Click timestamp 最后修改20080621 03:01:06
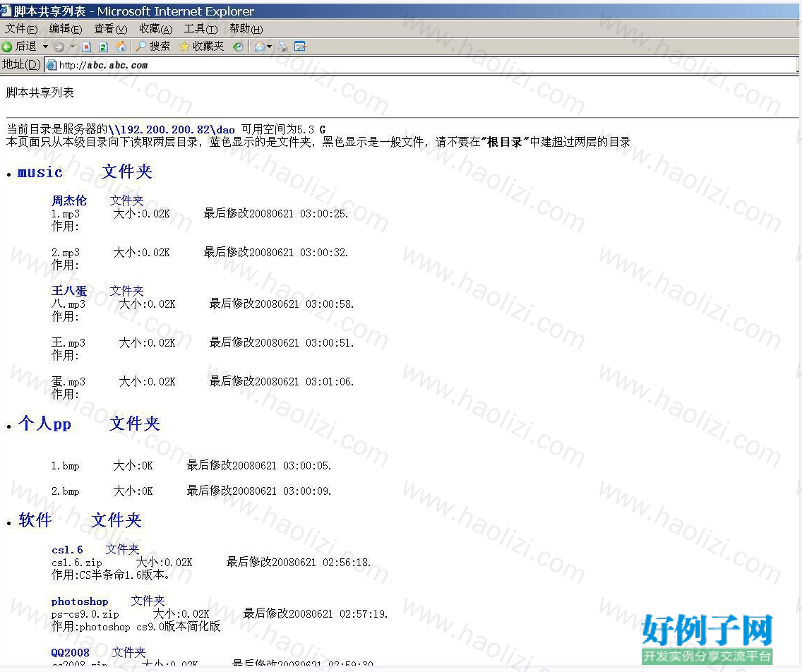802x672 pixels. 281,381
